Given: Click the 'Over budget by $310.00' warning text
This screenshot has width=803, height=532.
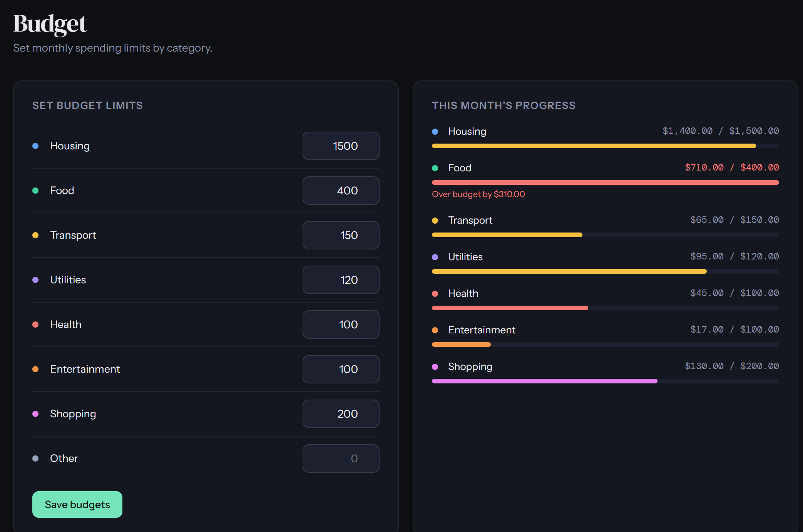Looking at the screenshot, I should [478, 194].
